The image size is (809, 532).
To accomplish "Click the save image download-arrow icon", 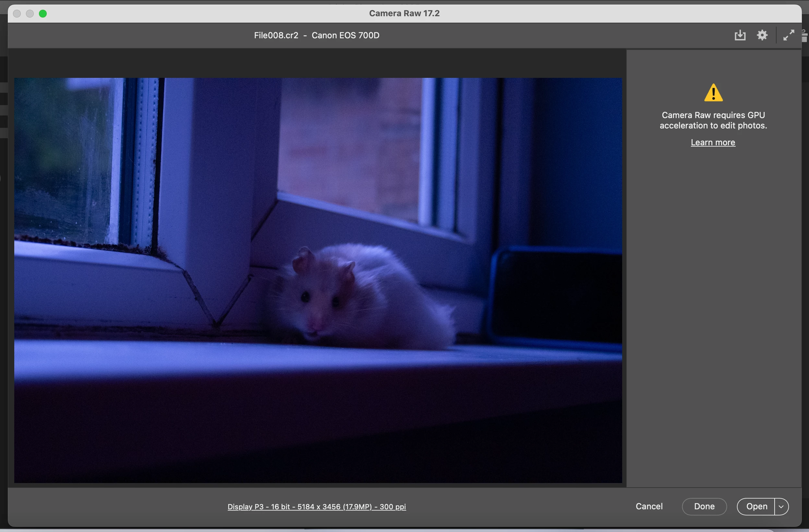I will tap(740, 35).
